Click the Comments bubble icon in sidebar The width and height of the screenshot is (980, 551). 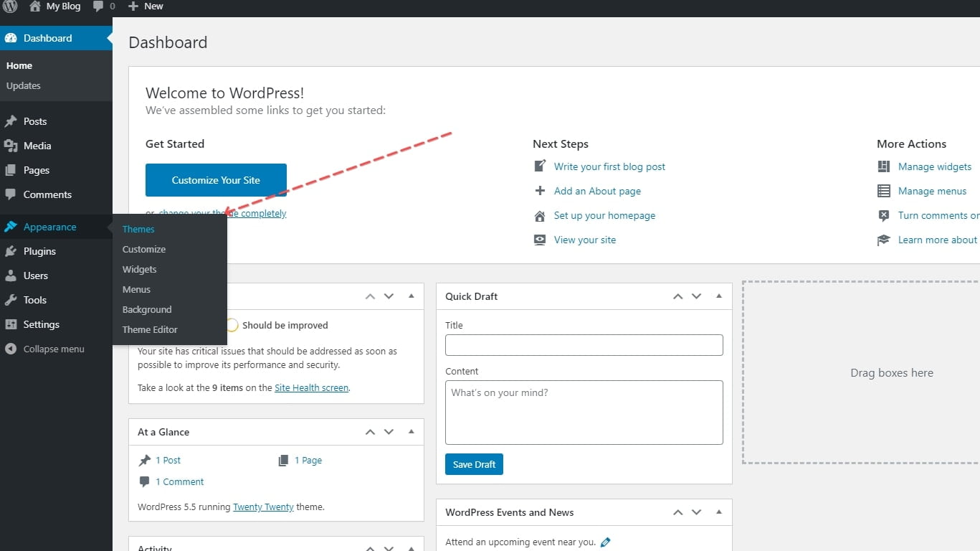coord(11,194)
